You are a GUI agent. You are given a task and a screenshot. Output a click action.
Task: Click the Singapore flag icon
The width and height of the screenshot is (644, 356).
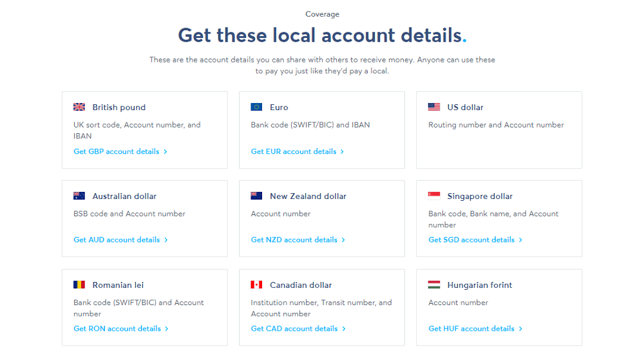coord(434,196)
